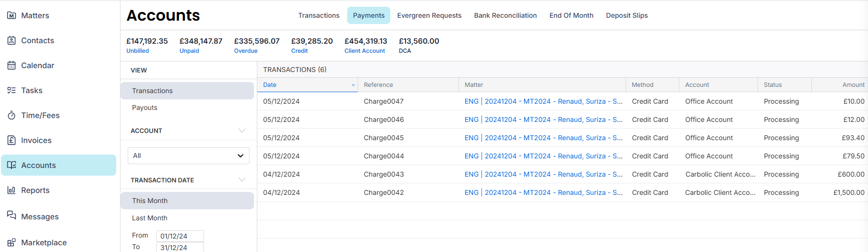Click the From date field
The height and width of the screenshot is (252, 868).
[x=180, y=236]
